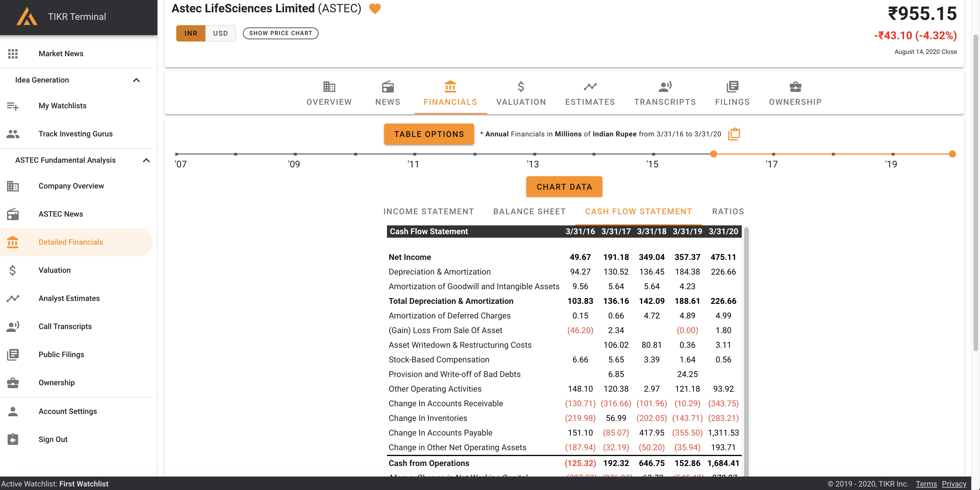Screen dimensions: 980x490
Task: Open the Ratios tab
Action: point(728,212)
